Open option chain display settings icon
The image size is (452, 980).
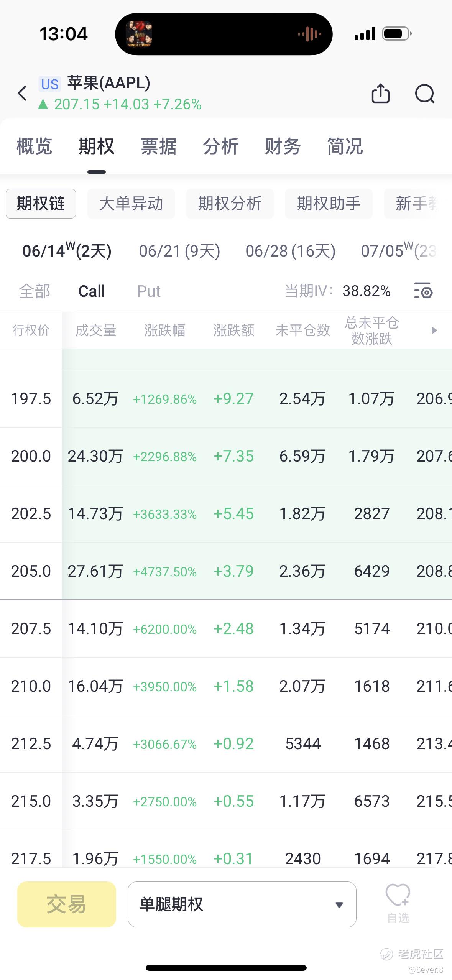coord(423,291)
